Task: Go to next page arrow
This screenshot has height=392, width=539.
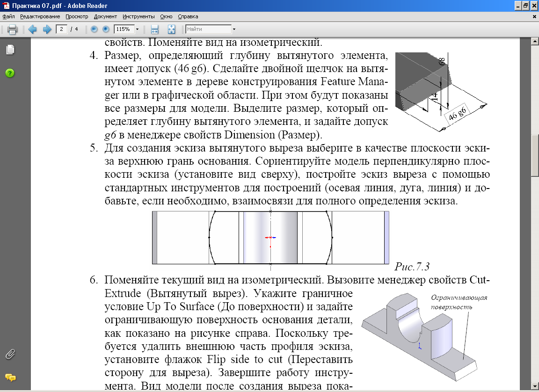Action: pos(47,29)
